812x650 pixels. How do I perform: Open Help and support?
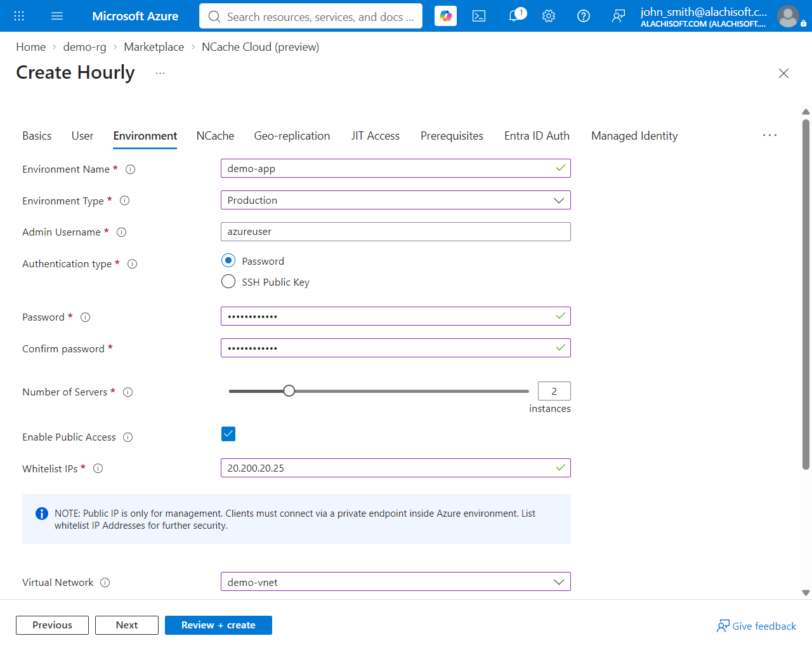pos(584,16)
